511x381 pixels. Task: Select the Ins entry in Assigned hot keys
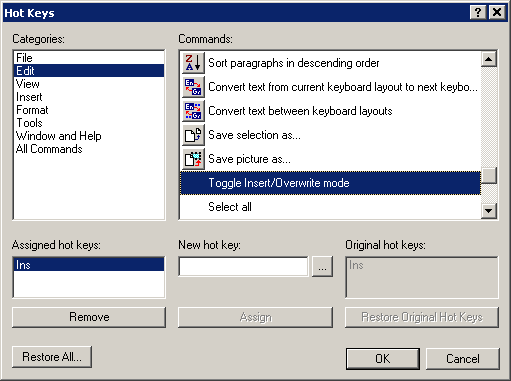[89, 265]
